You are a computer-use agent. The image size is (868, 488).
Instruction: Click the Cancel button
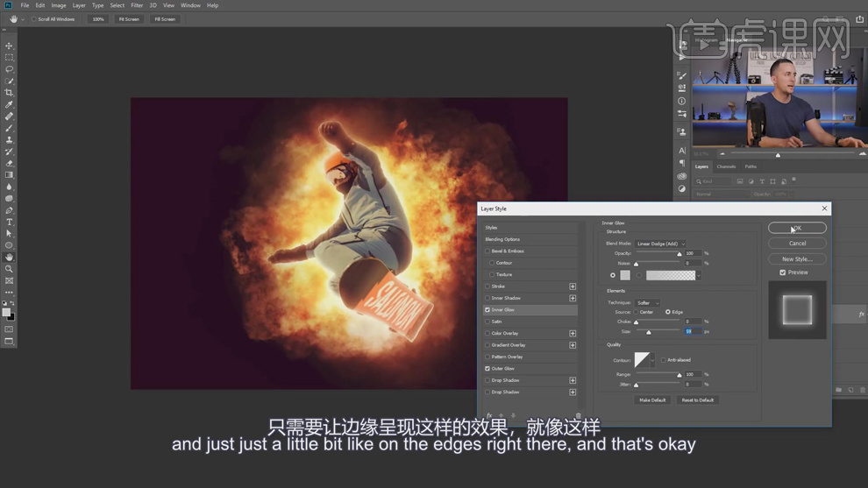click(x=797, y=244)
